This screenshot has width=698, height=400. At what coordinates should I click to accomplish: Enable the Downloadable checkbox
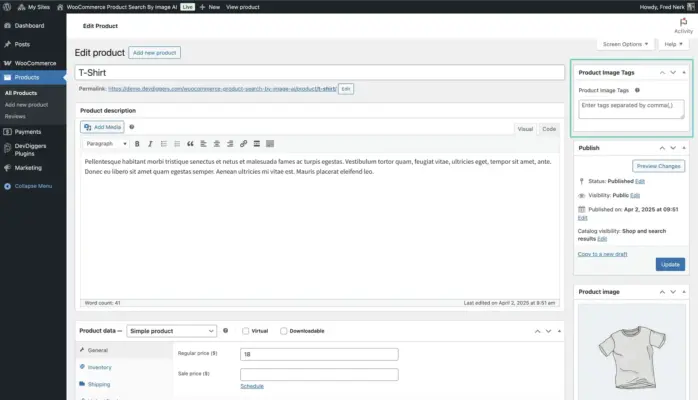tap(284, 331)
